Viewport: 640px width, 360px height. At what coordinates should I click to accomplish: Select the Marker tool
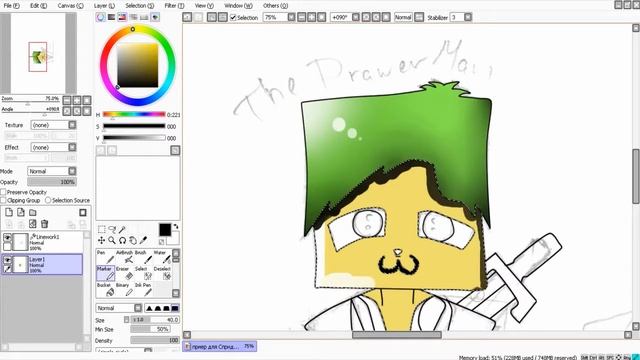pyautogui.click(x=105, y=273)
